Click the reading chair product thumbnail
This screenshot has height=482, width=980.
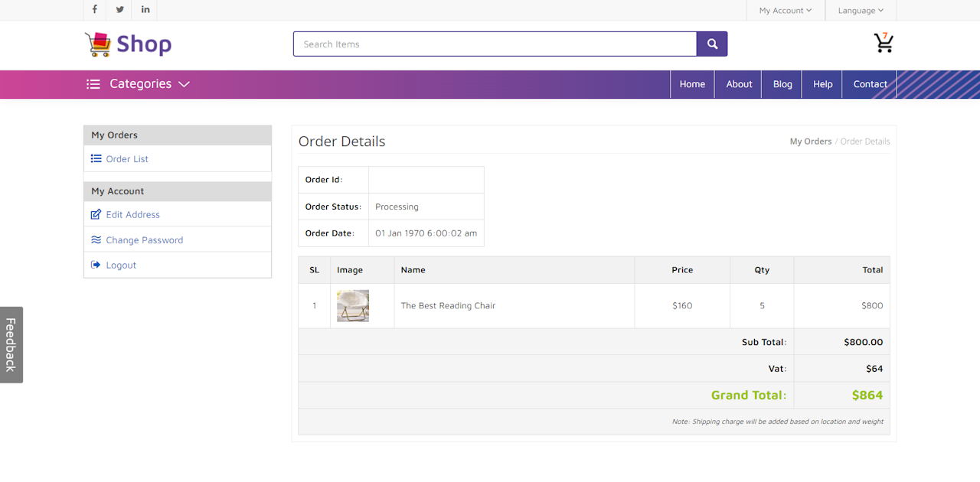[x=352, y=305]
